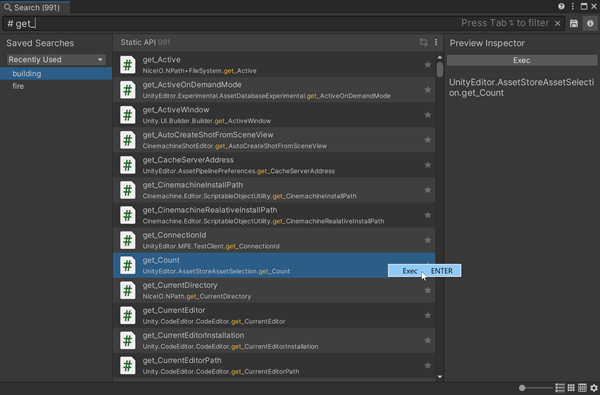
Task: Open the Static API group more-options menu
Action: pyautogui.click(x=436, y=42)
